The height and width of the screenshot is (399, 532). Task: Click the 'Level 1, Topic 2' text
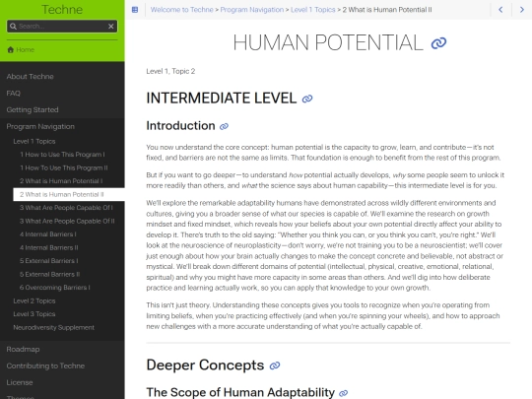pyautogui.click(x=170, y=71)
